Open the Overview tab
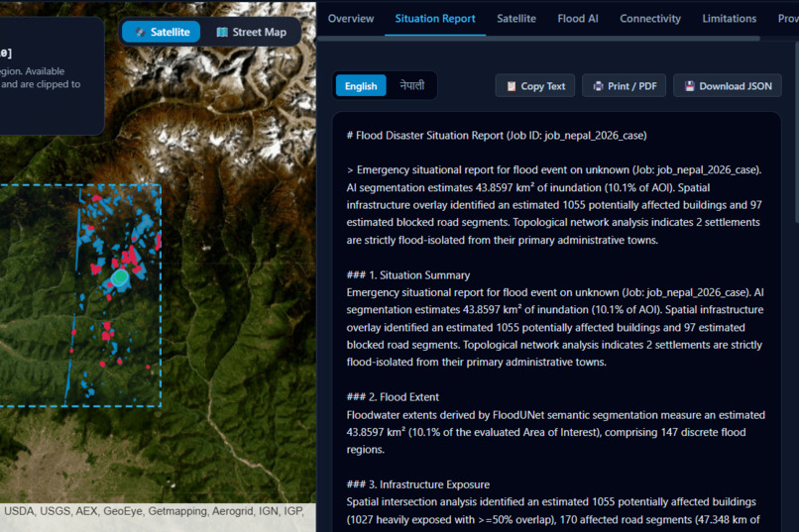Viewport: 799px width, 532px height. pos(351,19)
